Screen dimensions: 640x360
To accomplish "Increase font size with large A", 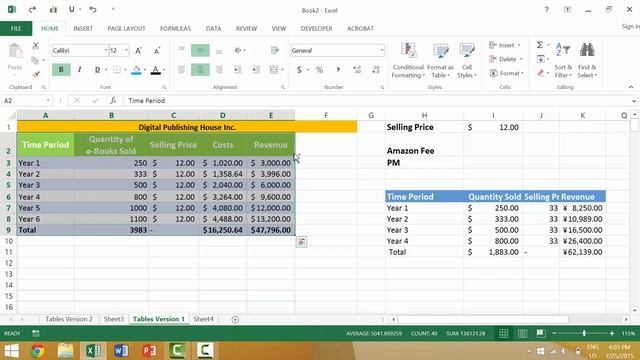I will coord(138,51).
